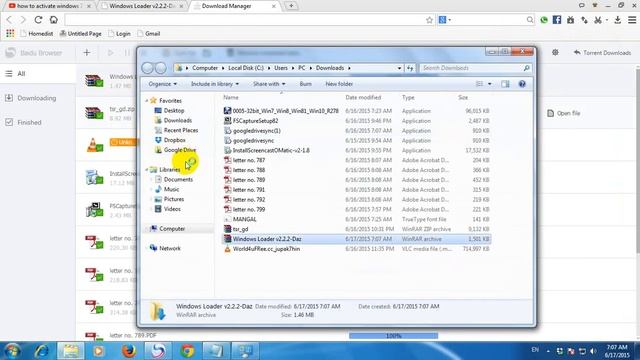The image size is (640, 360).
Task: Click the Windows Explorer taskbar icon
Action: coord(71,351)
